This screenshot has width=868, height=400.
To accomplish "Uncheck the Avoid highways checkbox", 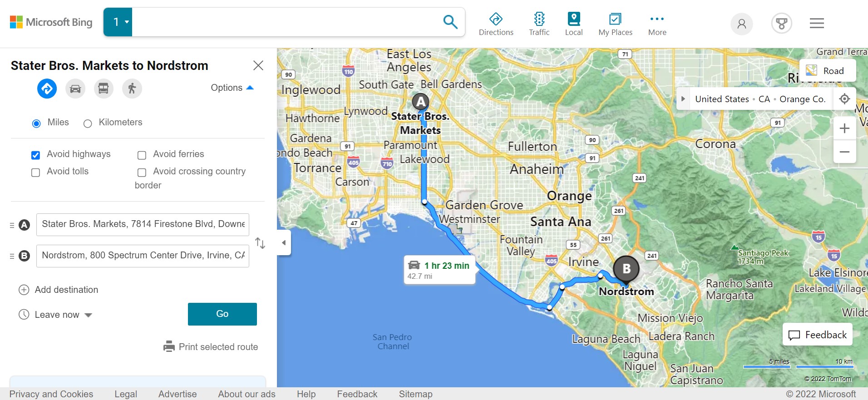I will pyautogui.click(x=35, y=155).
